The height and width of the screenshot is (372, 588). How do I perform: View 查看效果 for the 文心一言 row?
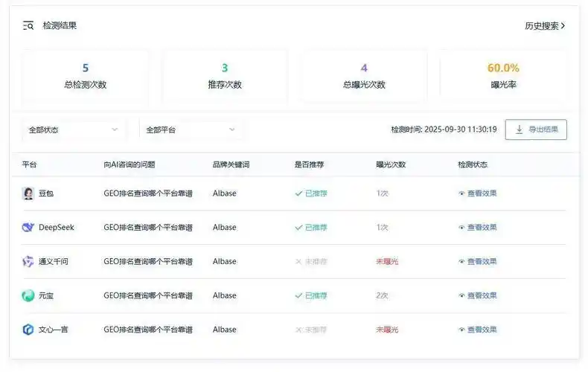(x=477, y=330)
